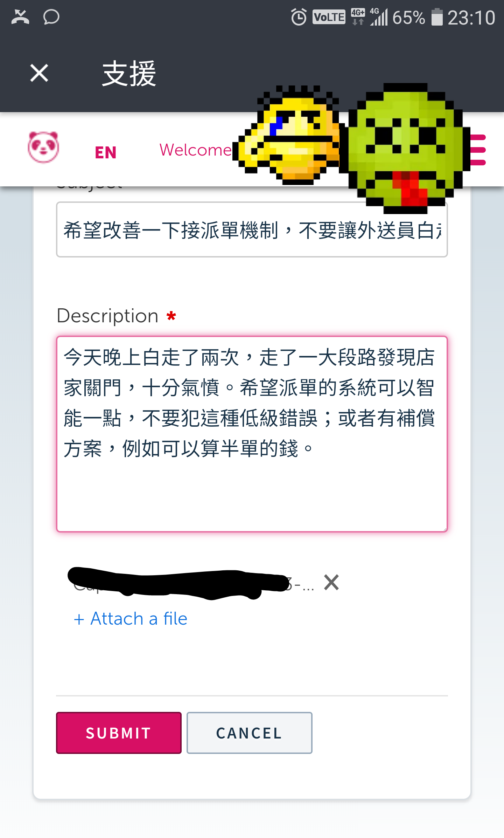Tap the chat bubble notification icon
Screen dimensions: 504x838
(51, 17)
